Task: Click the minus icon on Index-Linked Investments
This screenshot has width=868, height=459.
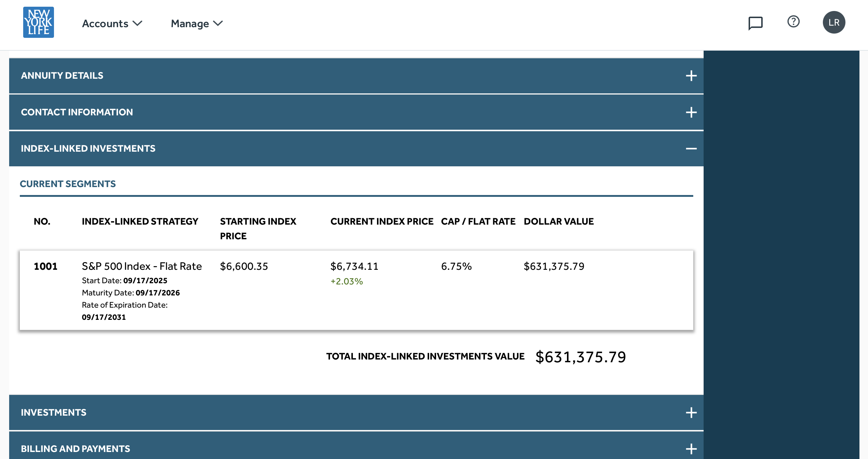Action: 691,148
